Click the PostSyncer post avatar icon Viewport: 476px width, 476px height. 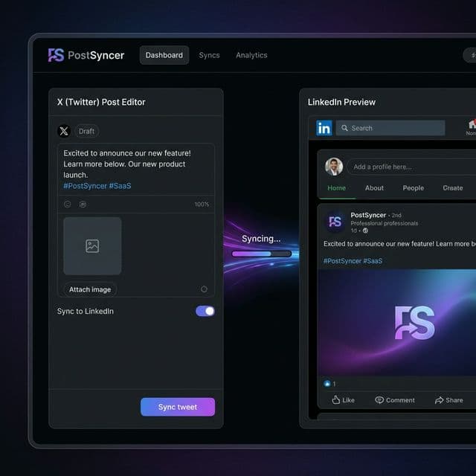(335, 222)
